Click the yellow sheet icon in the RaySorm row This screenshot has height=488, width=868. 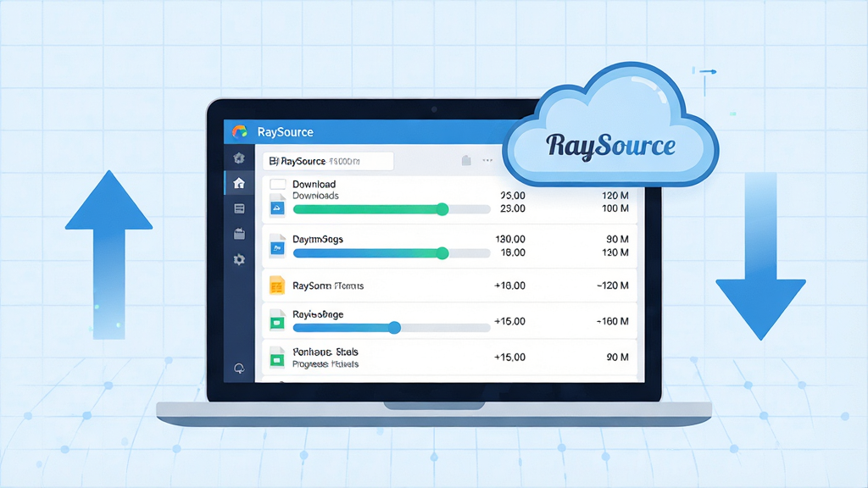click(x=277, y=286)
